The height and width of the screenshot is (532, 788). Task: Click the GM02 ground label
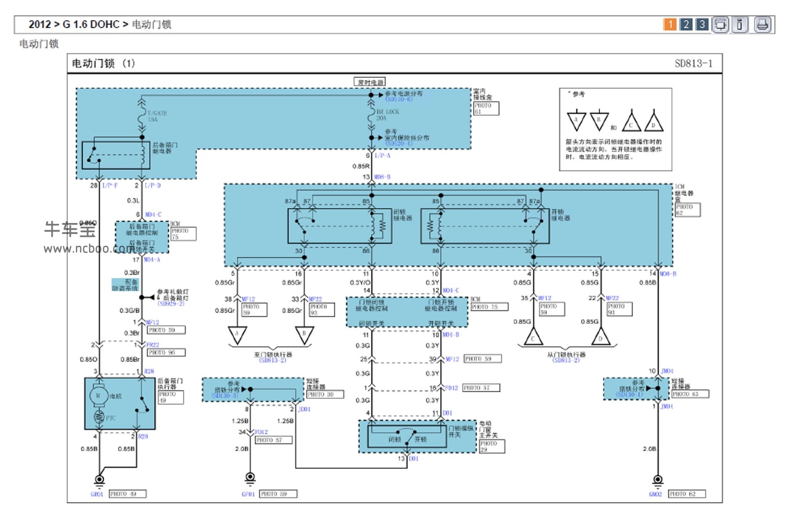[x=656, y=494]
